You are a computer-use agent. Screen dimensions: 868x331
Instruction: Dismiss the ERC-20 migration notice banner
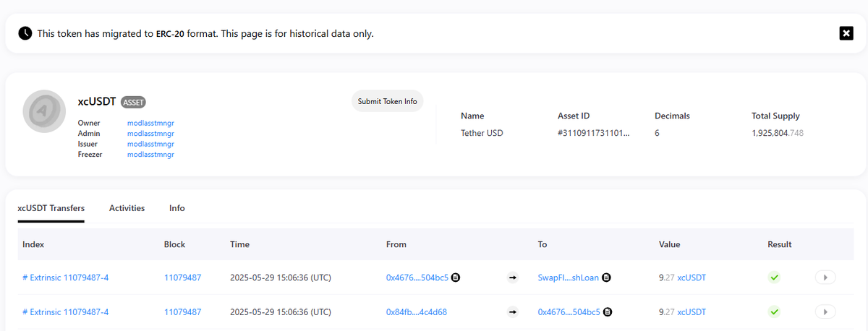(x=846, y=33)
